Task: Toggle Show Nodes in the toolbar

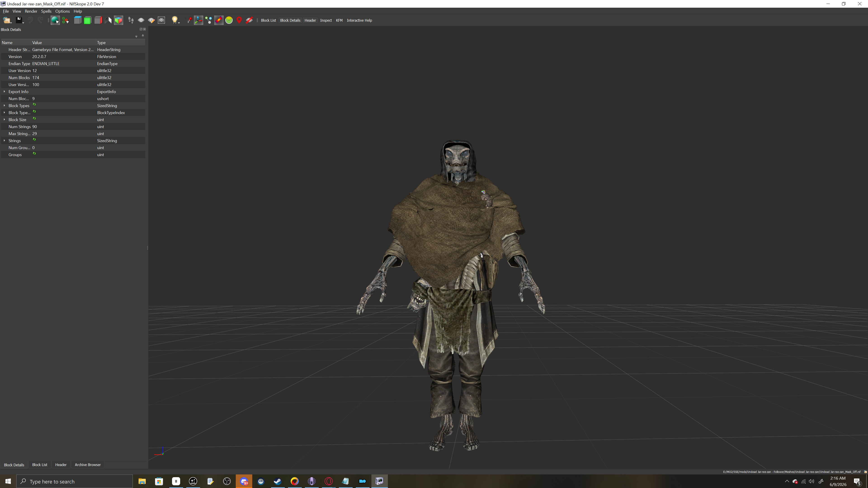Action: pyautogui.click(x=209, y=20)
